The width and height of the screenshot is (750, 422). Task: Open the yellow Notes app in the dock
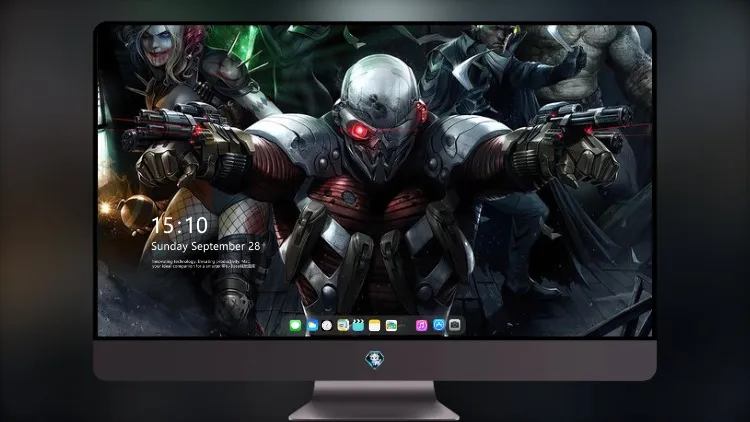click(x=375, y=326)
